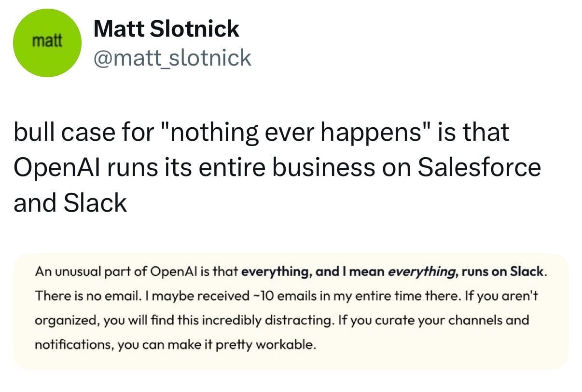Click the word "notifications" in the quote

coord(67,345)
